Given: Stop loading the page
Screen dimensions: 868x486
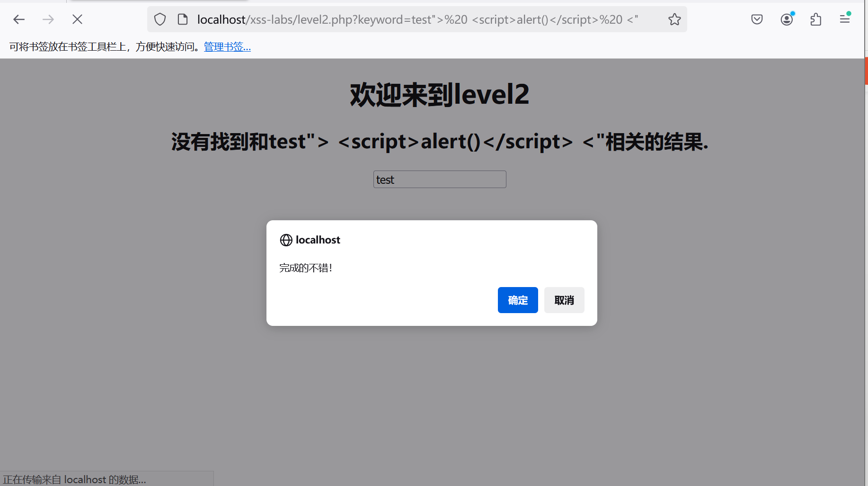Looking at the screenshot, I should pos(77,19).
